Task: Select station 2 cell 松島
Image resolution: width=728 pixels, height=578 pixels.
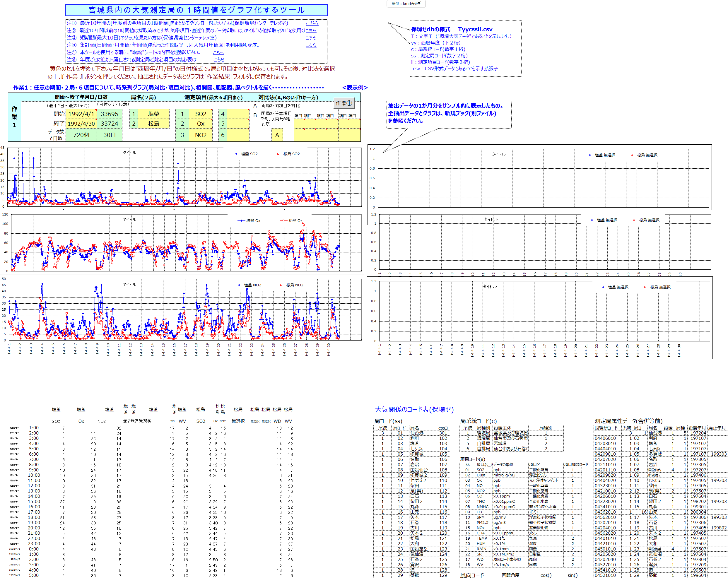Action: tap(154, 124)
